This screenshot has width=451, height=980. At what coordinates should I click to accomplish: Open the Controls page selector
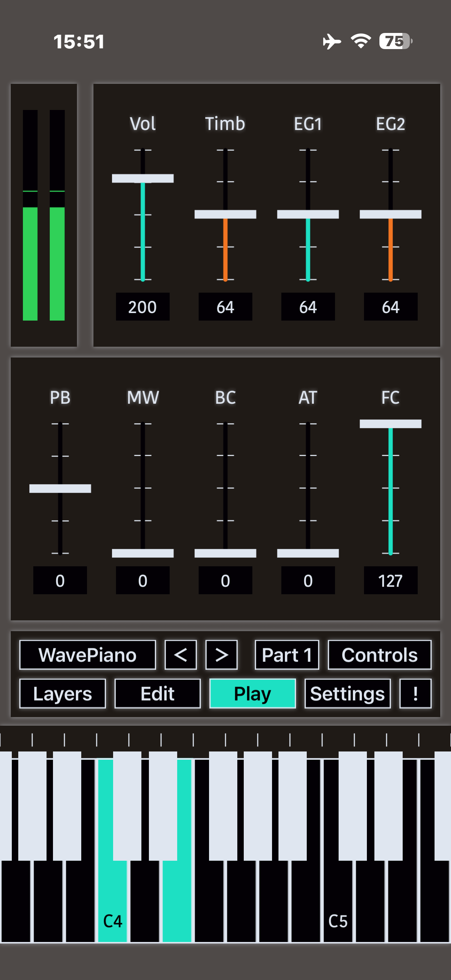[379, 655]
